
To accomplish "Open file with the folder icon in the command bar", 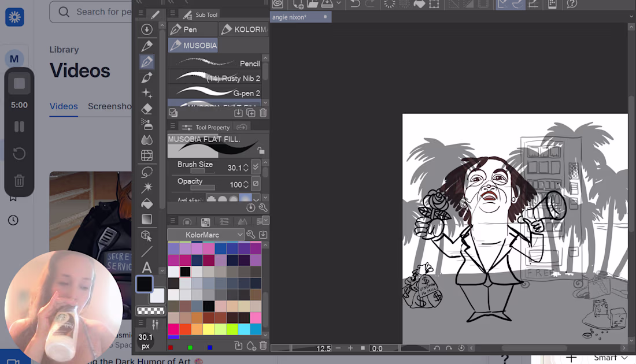I will click(x=312, y=4).
